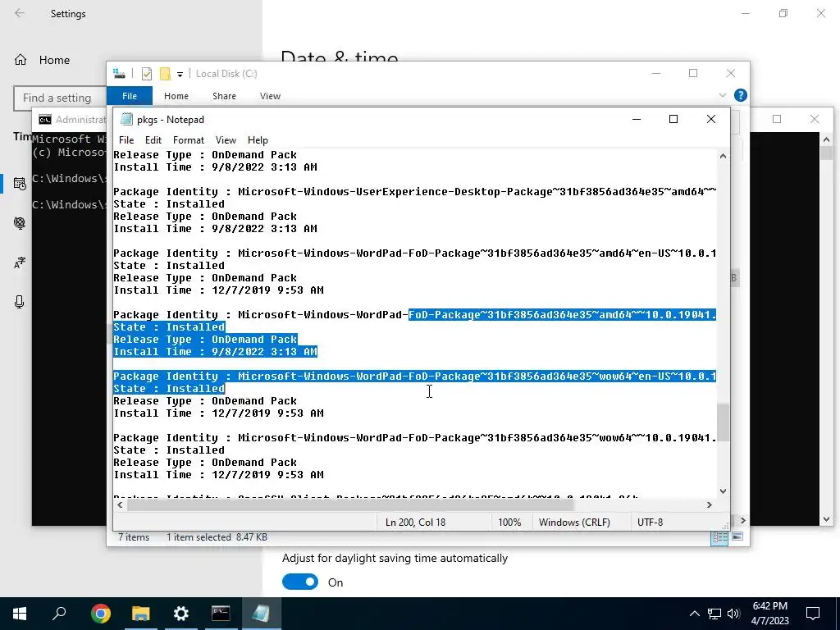Open Settings gear on taskbar

[x=181, y=614]
